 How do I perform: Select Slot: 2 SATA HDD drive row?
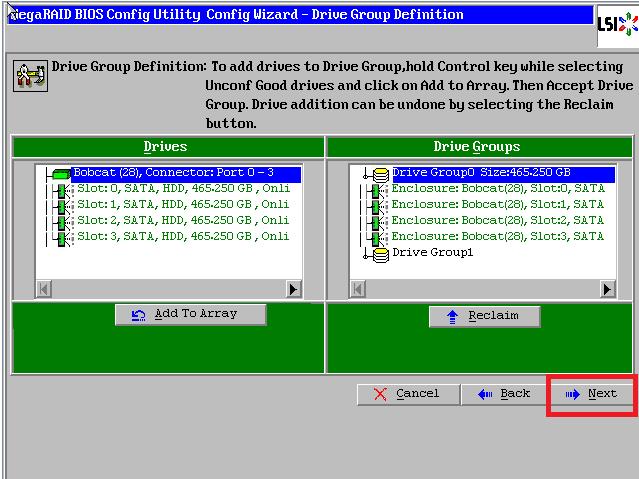click(x=183, y=220)
